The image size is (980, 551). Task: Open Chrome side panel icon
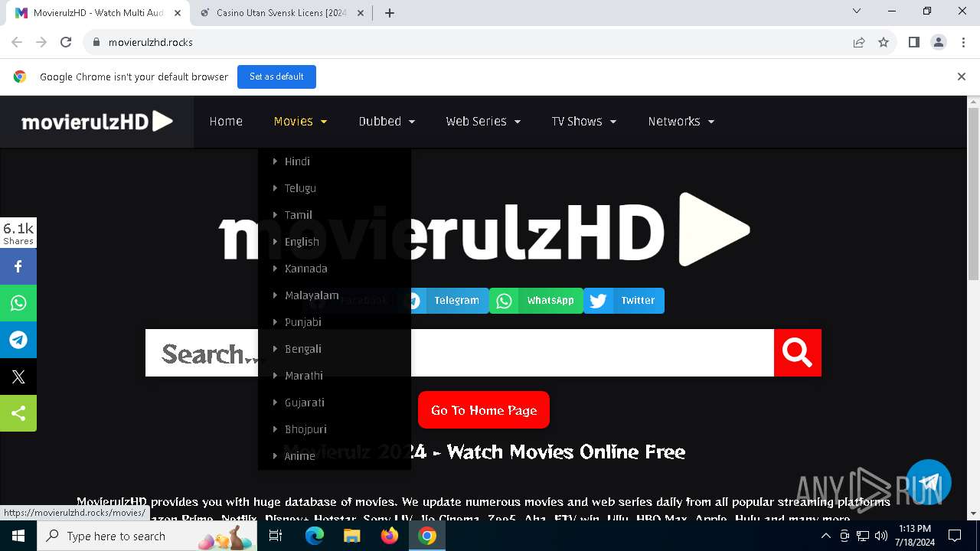click(913, 42)
